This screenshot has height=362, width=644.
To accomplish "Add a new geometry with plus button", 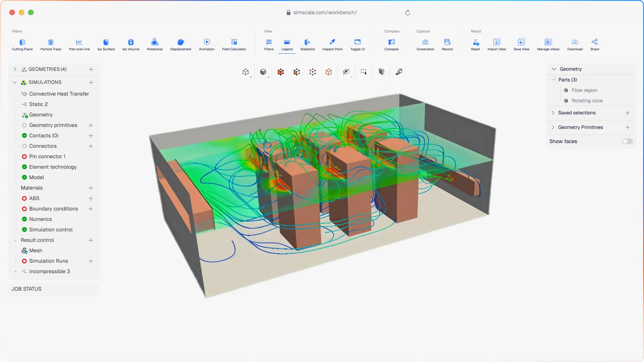I will 91,69.
